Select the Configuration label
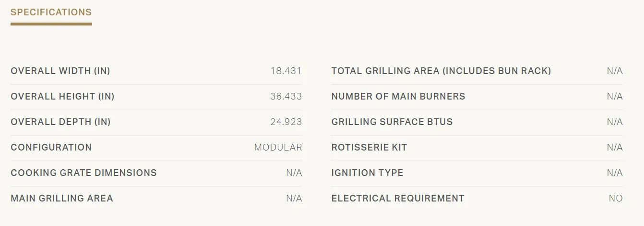644x226 pixels. 51,148
